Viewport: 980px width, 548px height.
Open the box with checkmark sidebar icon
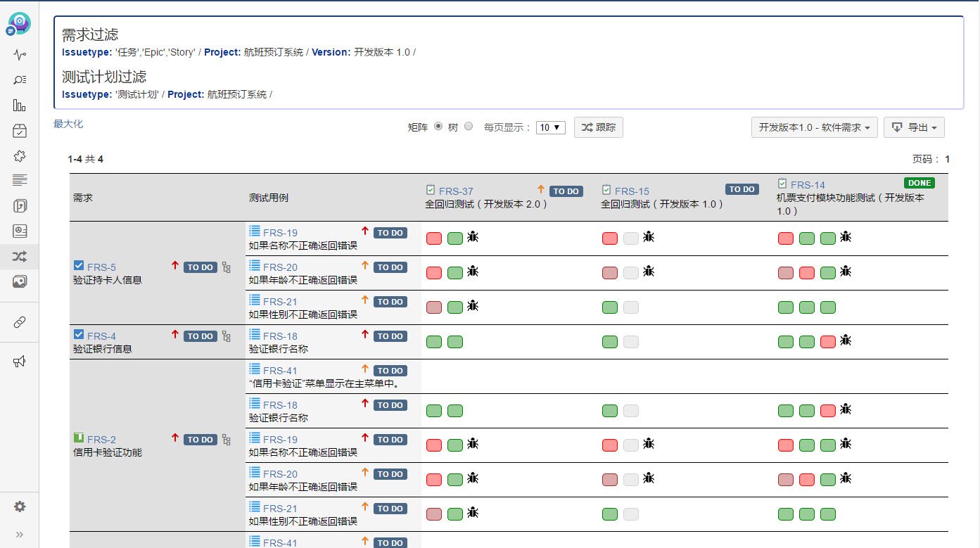click(20, 131)
